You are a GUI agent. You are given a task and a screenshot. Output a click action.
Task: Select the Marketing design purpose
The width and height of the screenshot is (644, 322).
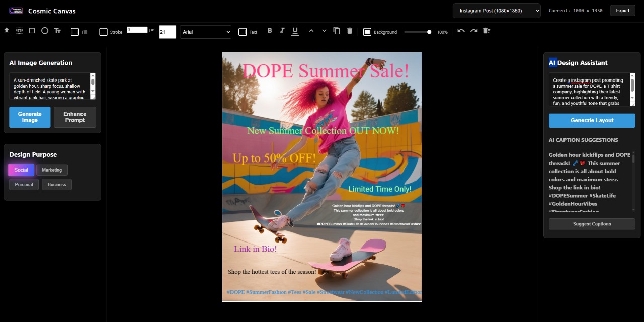52,170
